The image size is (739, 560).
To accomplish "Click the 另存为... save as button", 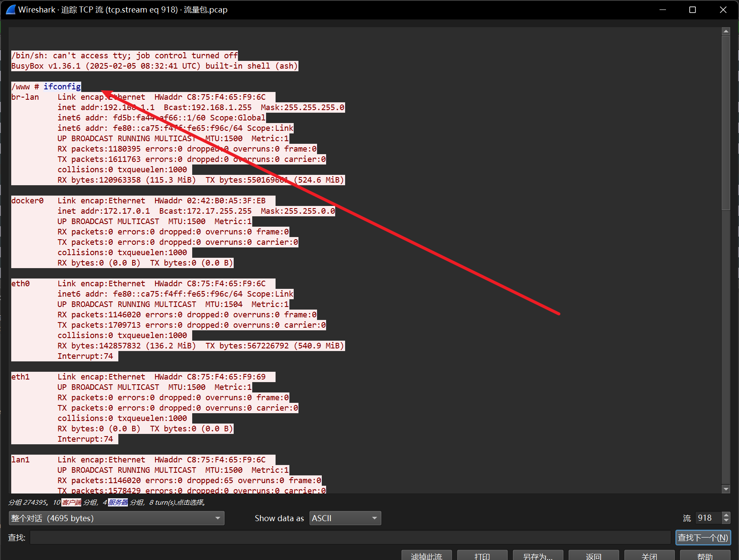I will tap(538, 556).
